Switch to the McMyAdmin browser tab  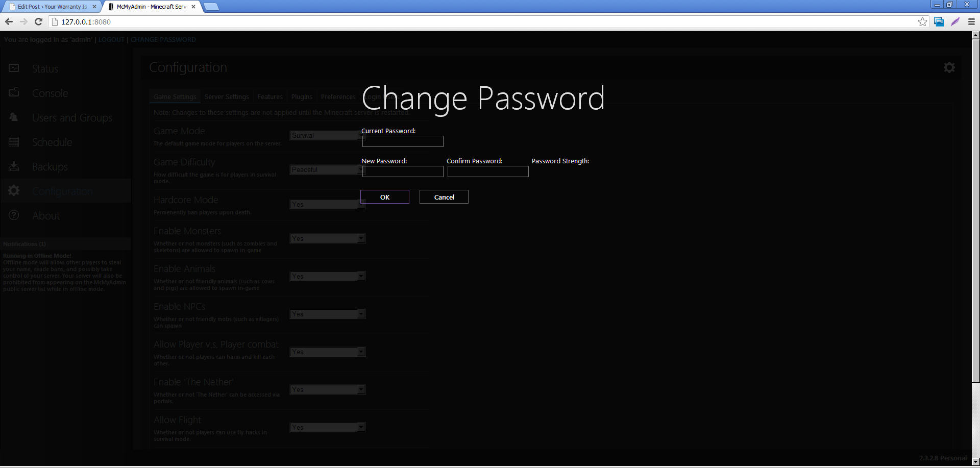point(152,7)
